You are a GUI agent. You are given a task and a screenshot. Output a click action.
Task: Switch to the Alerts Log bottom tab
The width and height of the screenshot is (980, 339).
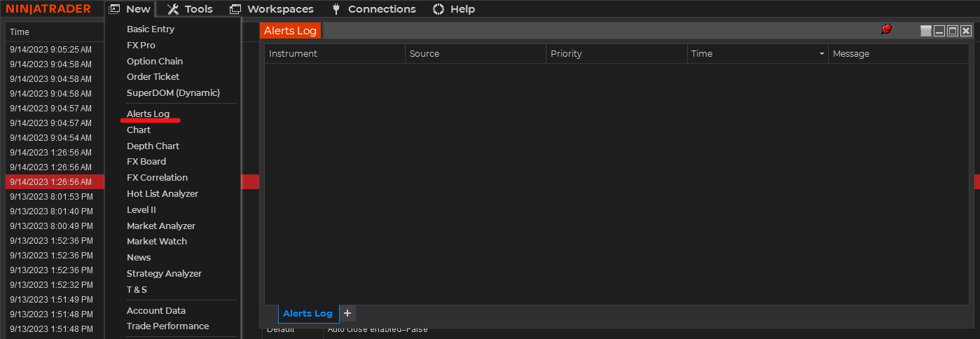(x=308, y=313)
